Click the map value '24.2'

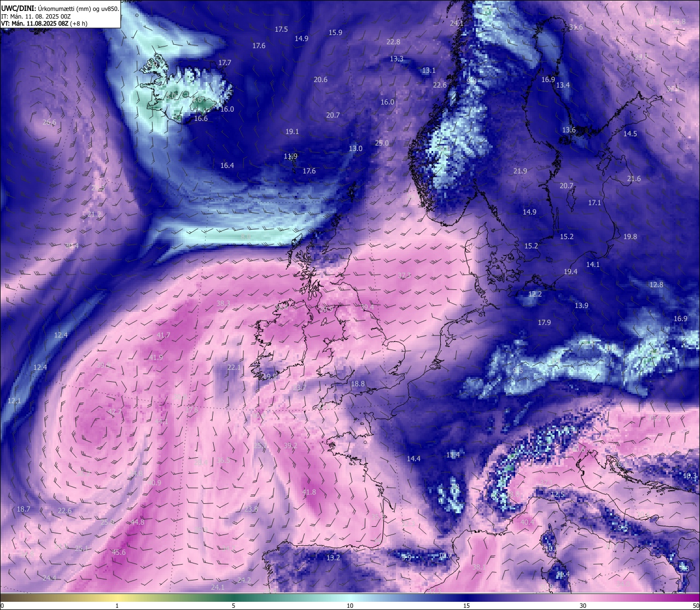244,580
